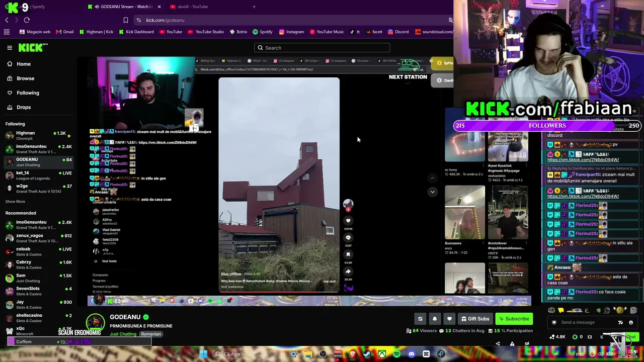Open the Xbox app from taskbar

382,354
